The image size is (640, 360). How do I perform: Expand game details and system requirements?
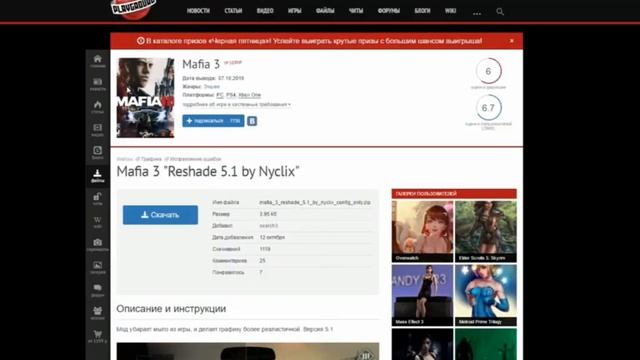(x=236, y=104)
